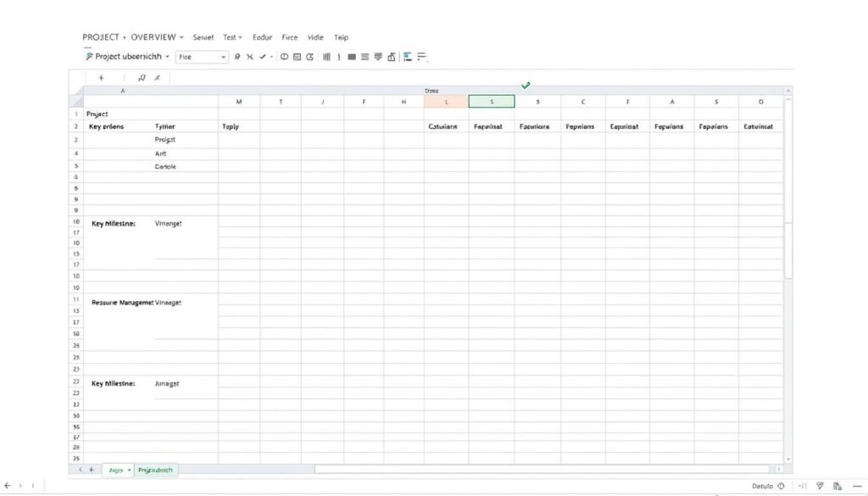Select column M header
This screenshot has height=496, width=868.
[x=239, y=102]
